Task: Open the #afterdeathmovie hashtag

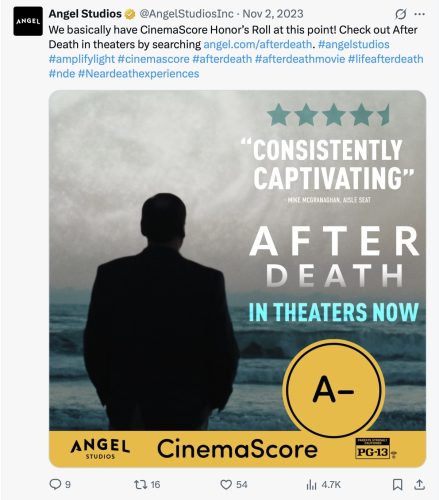Action: (x=300, y=59)
